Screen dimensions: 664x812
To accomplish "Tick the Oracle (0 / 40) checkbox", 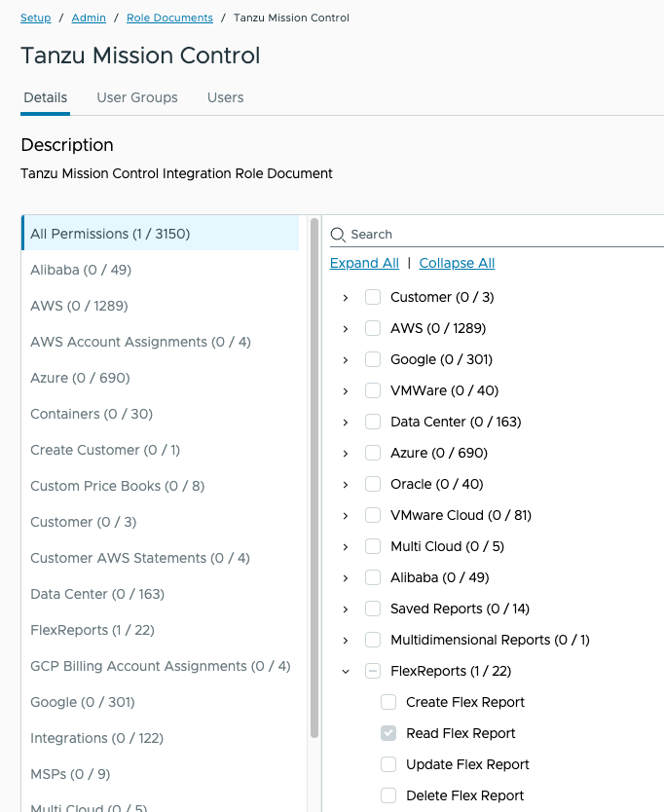I will [x=373, y=484].
